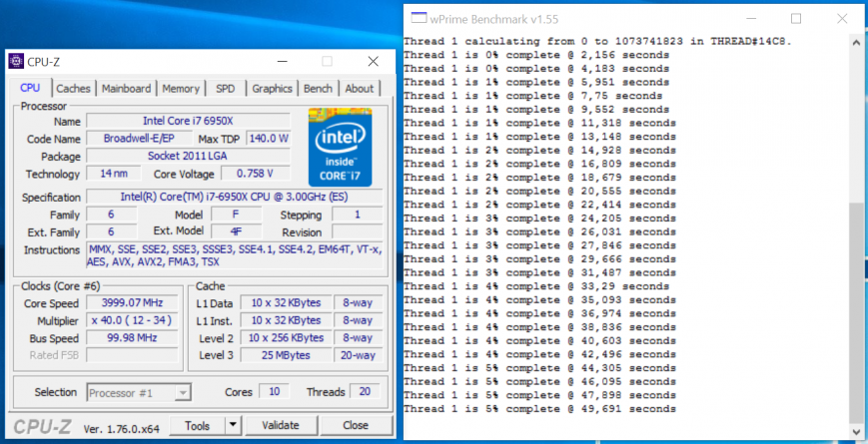Click the Ext. Model value '4F'
This screenshot has width=868, height=444.
pos(237,231)
